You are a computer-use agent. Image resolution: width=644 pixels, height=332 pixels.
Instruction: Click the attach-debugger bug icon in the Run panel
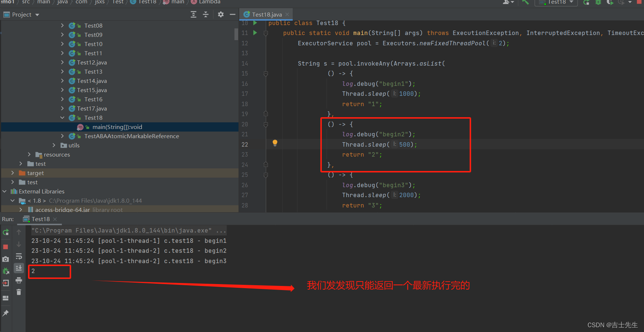[6, 271]
